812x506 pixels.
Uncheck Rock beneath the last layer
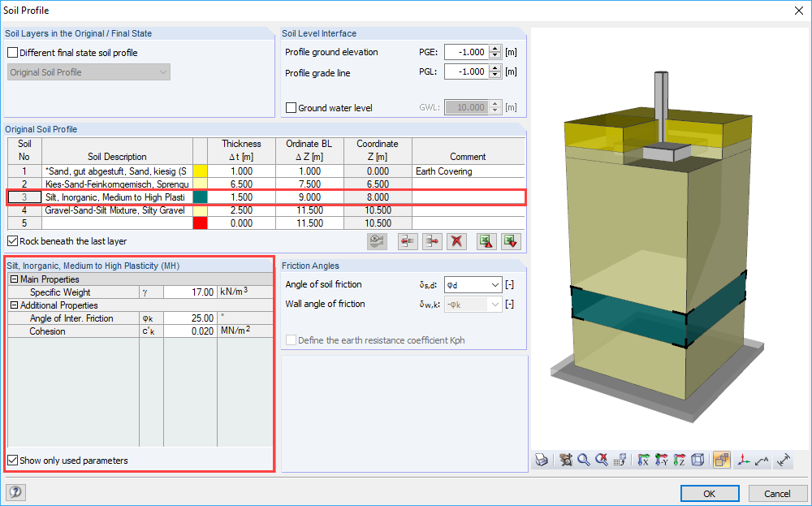click(13, 241)
